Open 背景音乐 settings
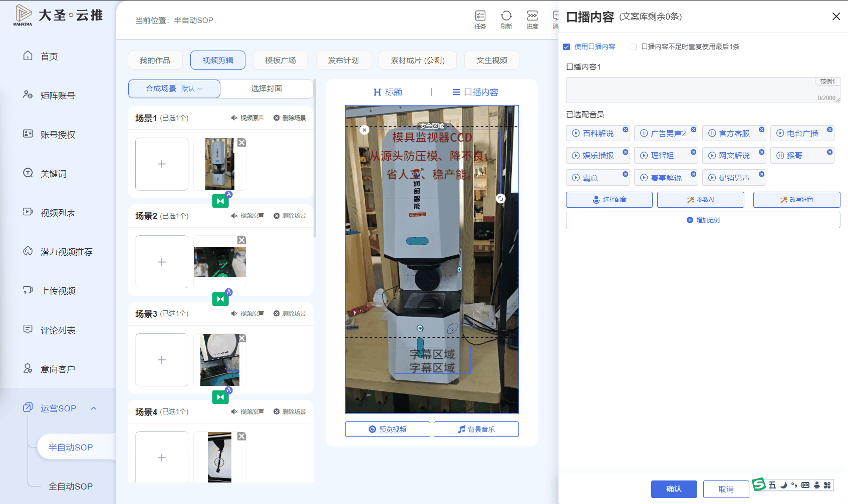 click(x=476, y=429)
